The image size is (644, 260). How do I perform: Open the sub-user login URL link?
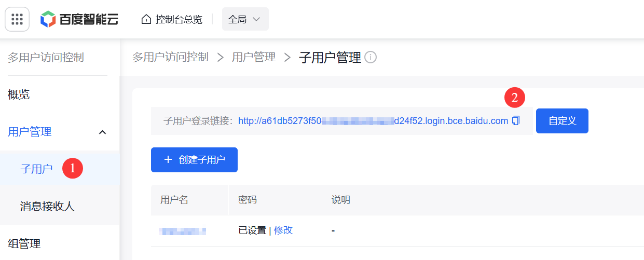point(373,121)
